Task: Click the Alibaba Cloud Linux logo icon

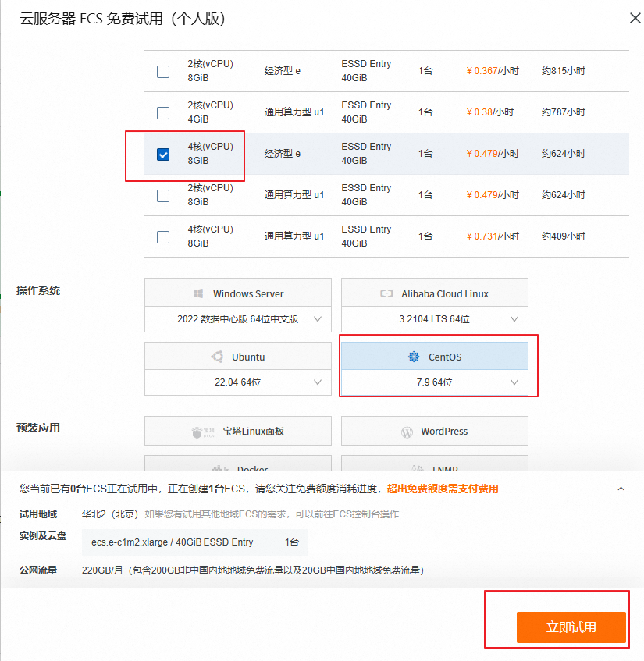Action: (386, 293)
